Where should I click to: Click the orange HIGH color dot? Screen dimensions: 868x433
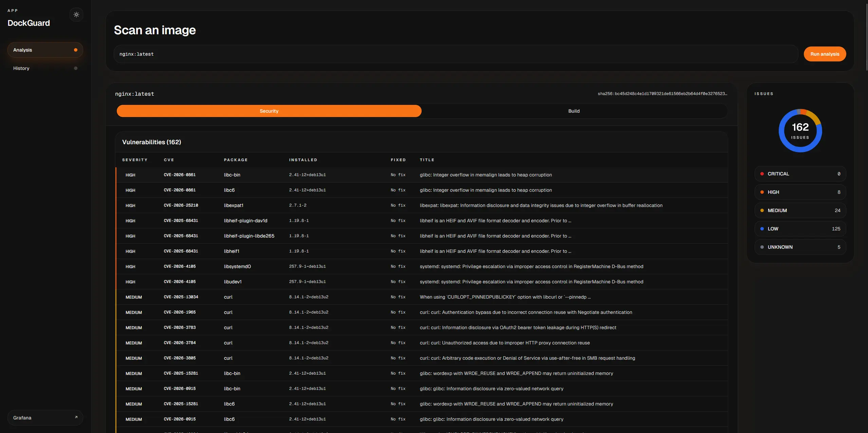click(x=762, y=192)
